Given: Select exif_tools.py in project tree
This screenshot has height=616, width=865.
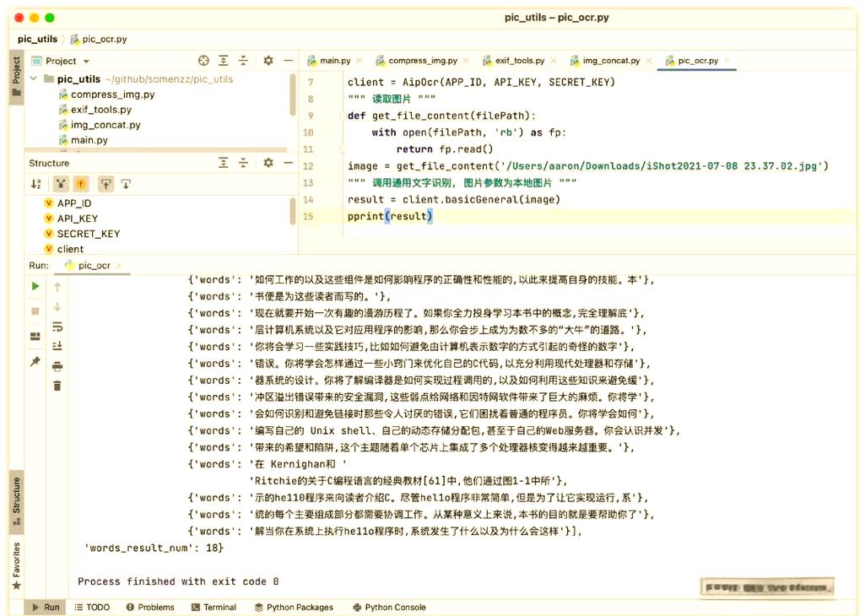Looking at the screenshot, I should pos(95,110).
